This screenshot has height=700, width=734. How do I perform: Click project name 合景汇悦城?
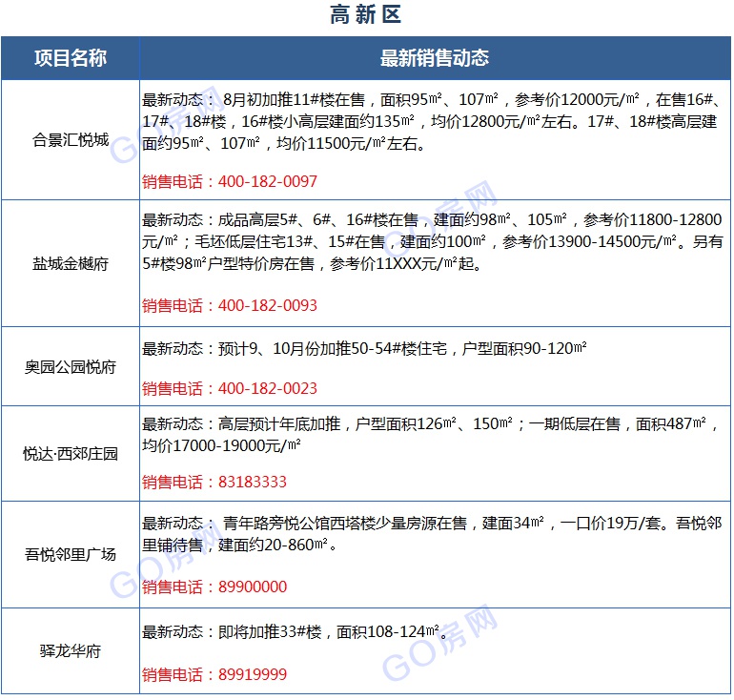coord(71,139)
